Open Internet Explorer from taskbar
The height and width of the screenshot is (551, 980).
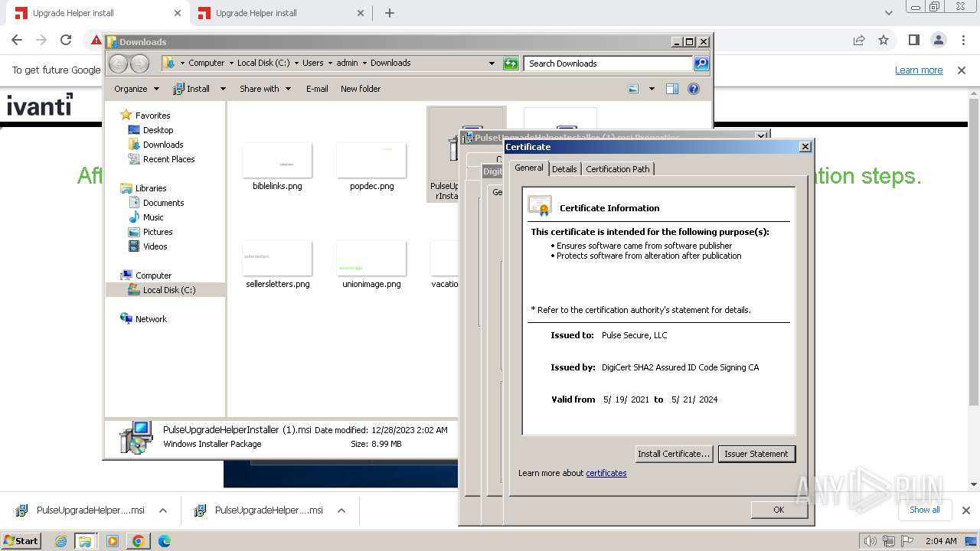pyautogui.click(x=61, y=541)
